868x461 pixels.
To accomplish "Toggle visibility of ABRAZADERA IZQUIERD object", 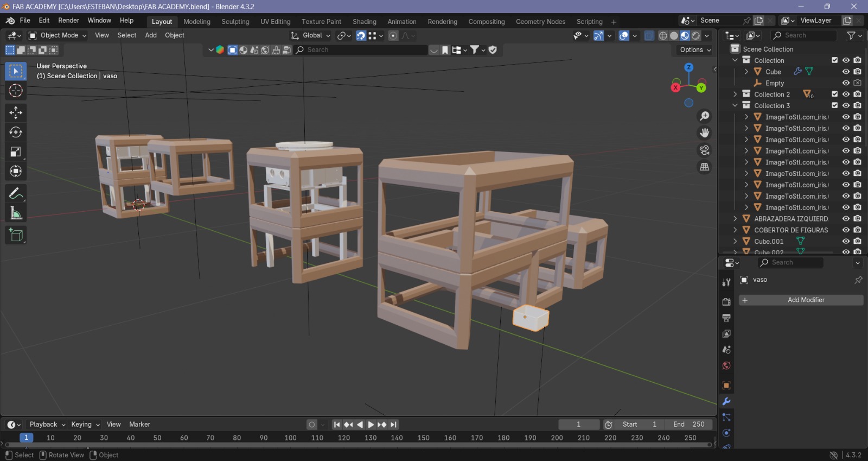I will 846,219.
